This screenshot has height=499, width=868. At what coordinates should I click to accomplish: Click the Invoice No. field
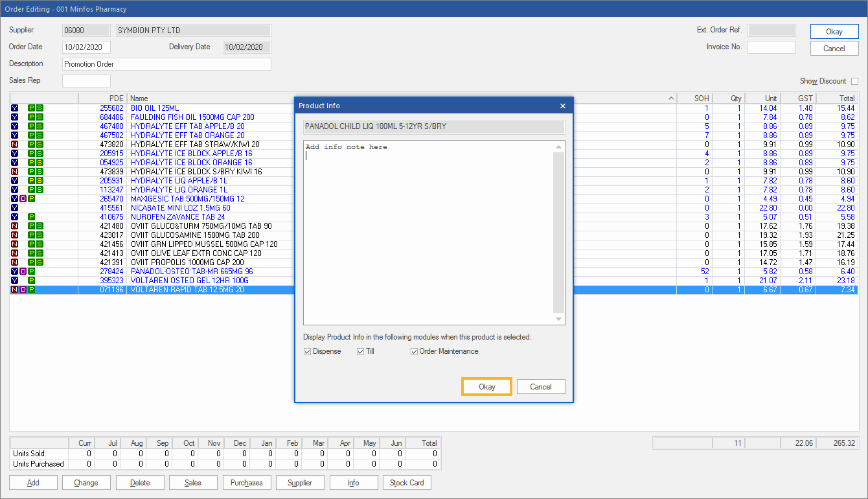771,47
